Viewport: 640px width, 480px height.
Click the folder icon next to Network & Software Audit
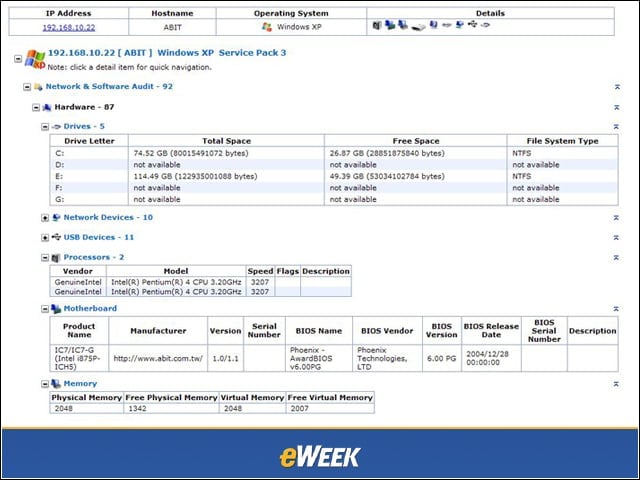(38, 87)
